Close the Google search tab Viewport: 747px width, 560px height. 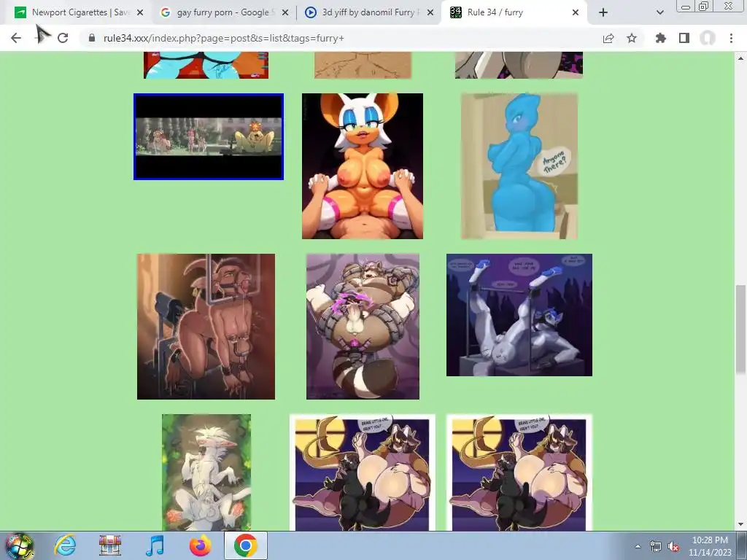(x=285, y=13)
